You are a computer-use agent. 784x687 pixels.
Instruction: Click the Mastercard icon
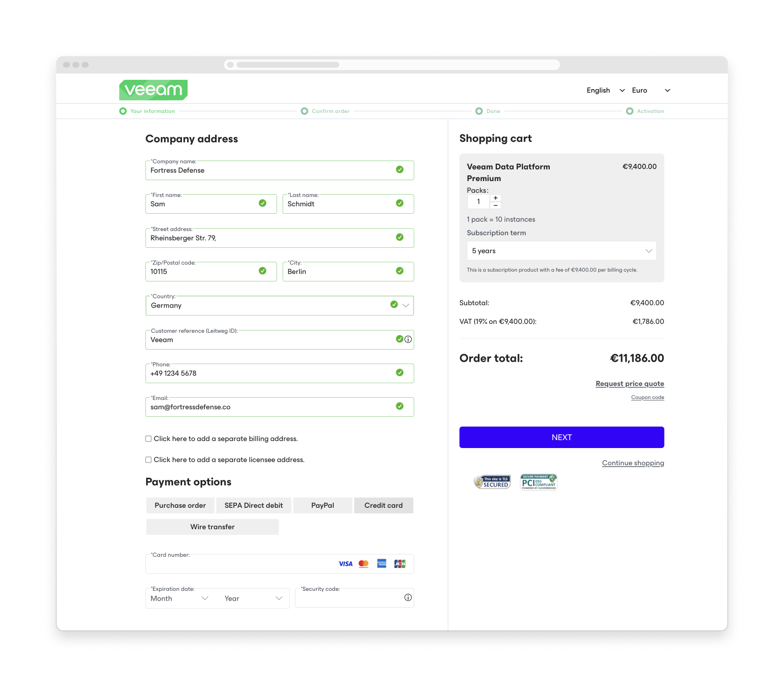point(364,564)
